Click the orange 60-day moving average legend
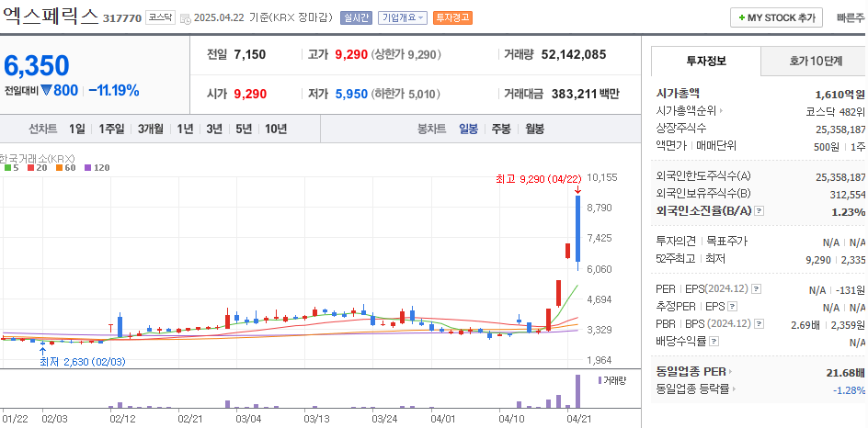The height and width of the screenshot is (428, 868). pyautogui.click(x=66, y=167)
